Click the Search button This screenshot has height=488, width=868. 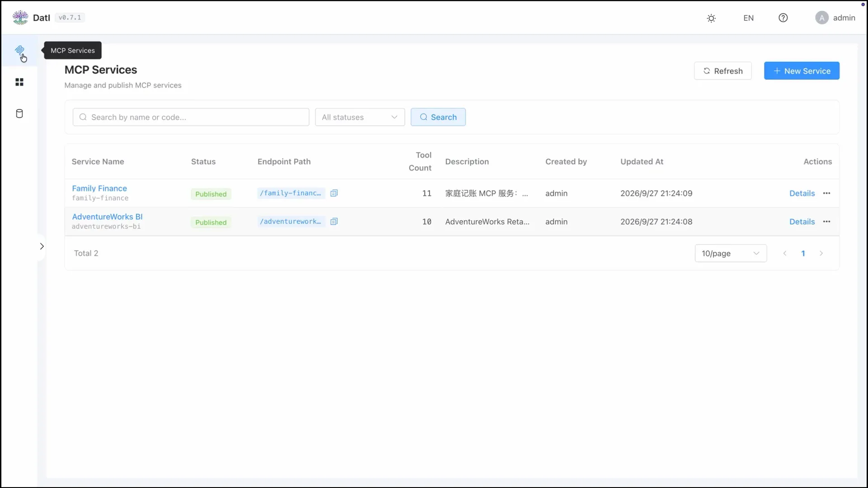(438, 117)
